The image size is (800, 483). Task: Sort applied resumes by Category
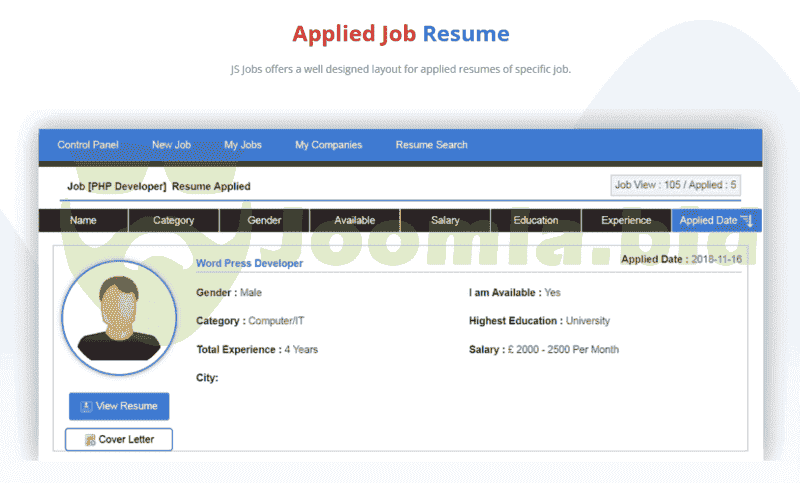click(x=173, y=221)
